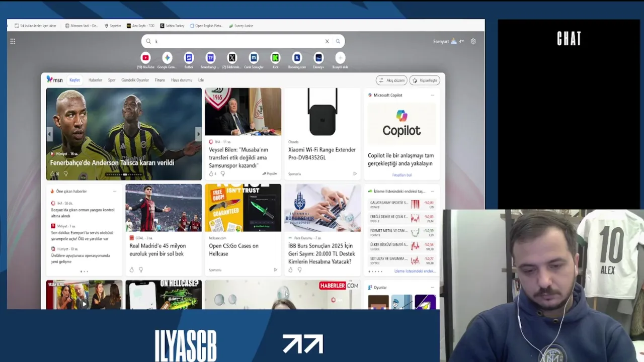The image size is (644, 362).
Task: Open more options on Microsoft Copilot card
Action: [x=432, y=95]
